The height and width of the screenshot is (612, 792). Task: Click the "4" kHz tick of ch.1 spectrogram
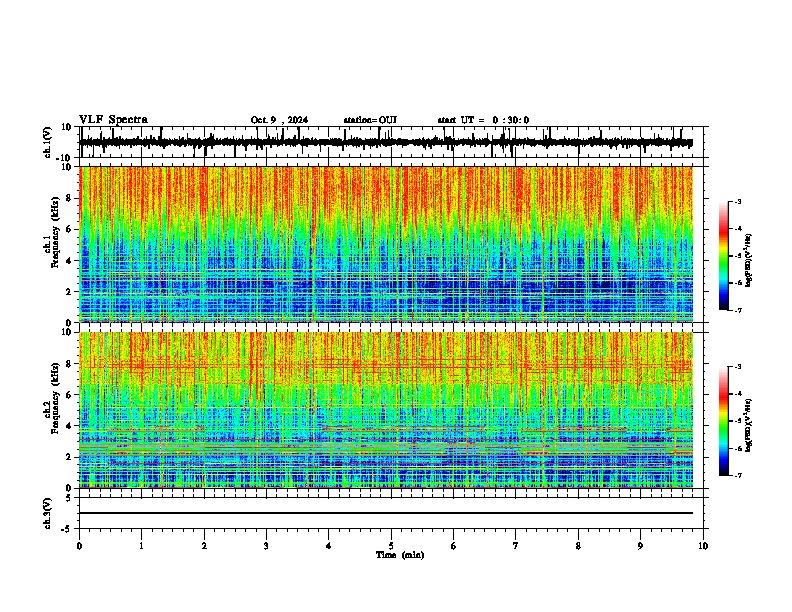[70, 261]
